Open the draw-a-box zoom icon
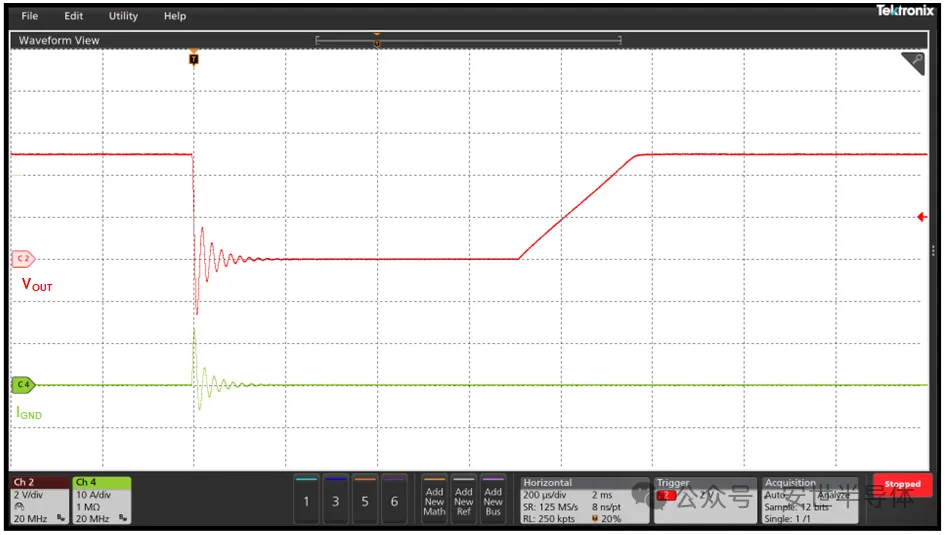The width and height of the screenshot is (945, 535). 914,63
